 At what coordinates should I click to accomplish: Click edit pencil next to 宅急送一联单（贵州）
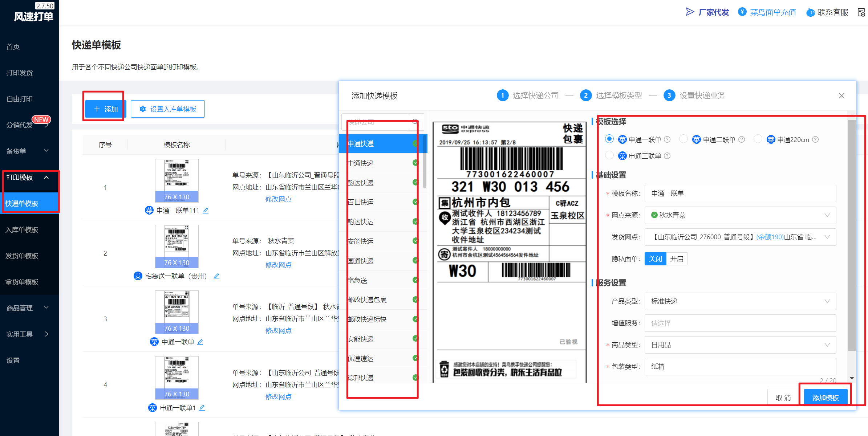(216, 276)
